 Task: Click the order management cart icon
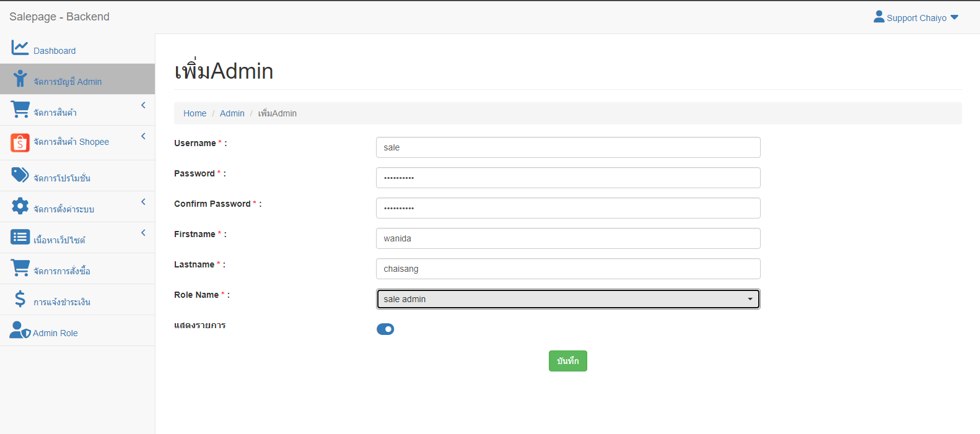[20, 268]
